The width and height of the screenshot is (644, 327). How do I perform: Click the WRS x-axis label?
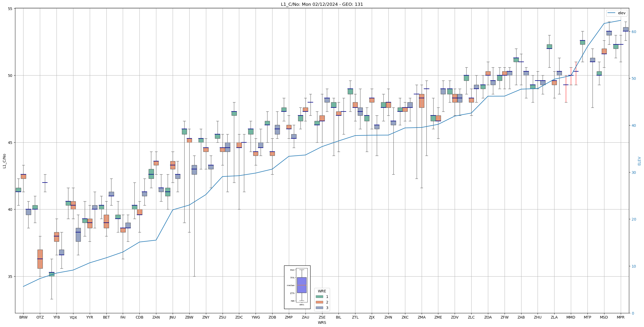click(322, 323)
